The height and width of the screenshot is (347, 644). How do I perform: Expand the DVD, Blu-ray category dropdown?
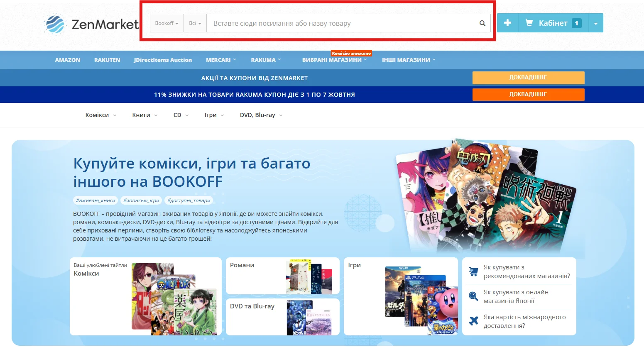point(261,115)
